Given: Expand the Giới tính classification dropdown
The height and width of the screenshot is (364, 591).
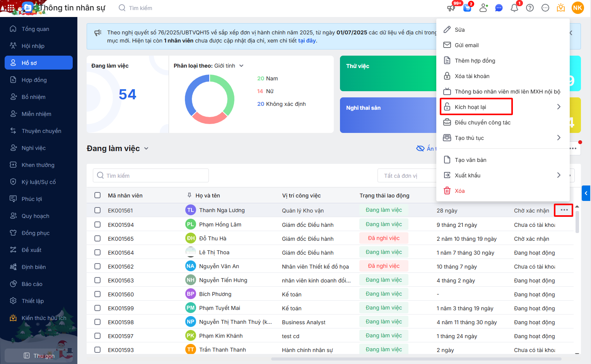Looking at the screenshot, I should pos(241,66).
